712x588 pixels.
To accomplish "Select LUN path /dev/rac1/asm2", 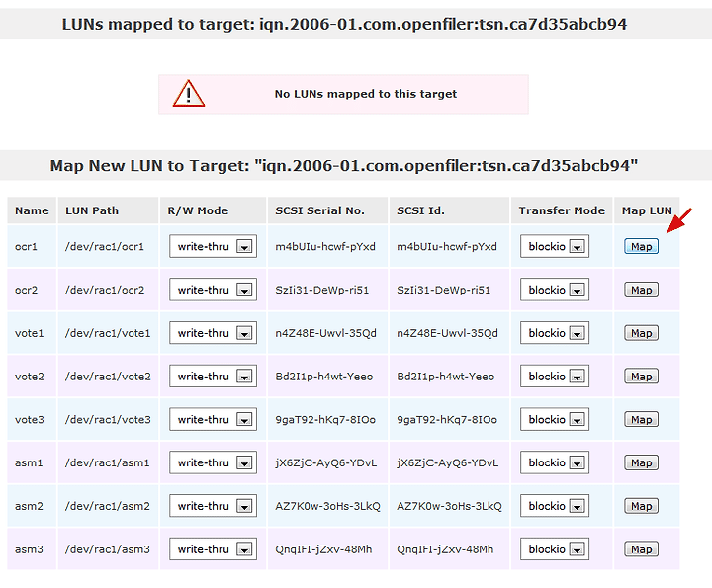I will point(107,506).
